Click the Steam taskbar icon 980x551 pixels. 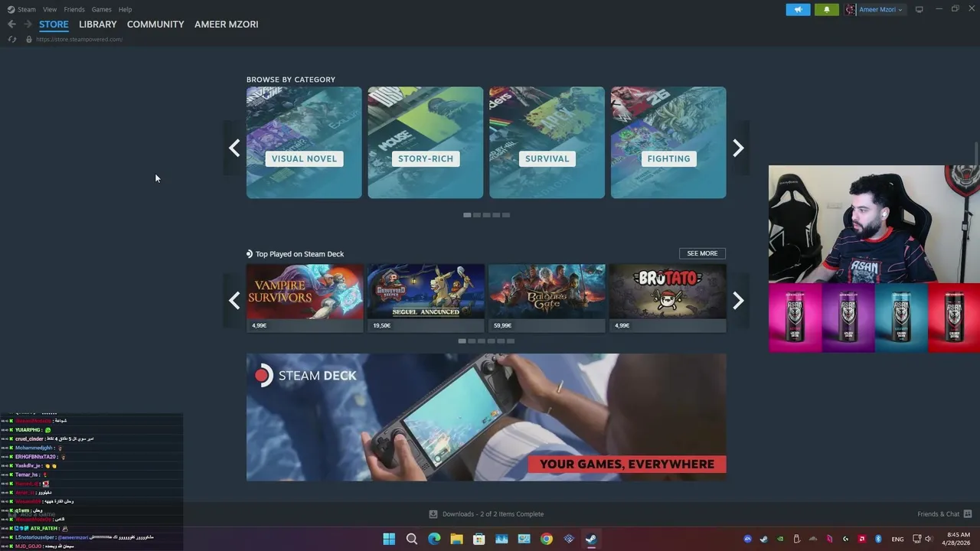tap(591, 539)
